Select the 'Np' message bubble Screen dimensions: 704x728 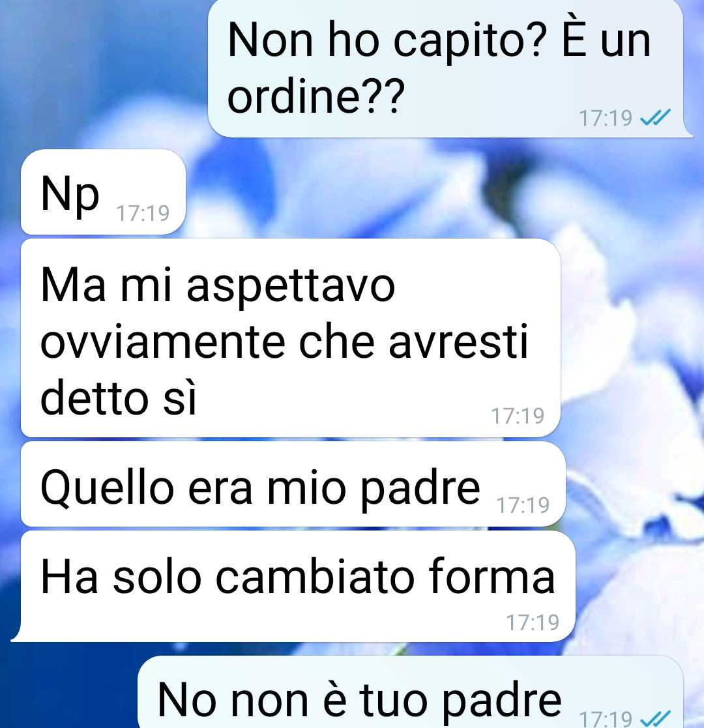click(103, 192)
